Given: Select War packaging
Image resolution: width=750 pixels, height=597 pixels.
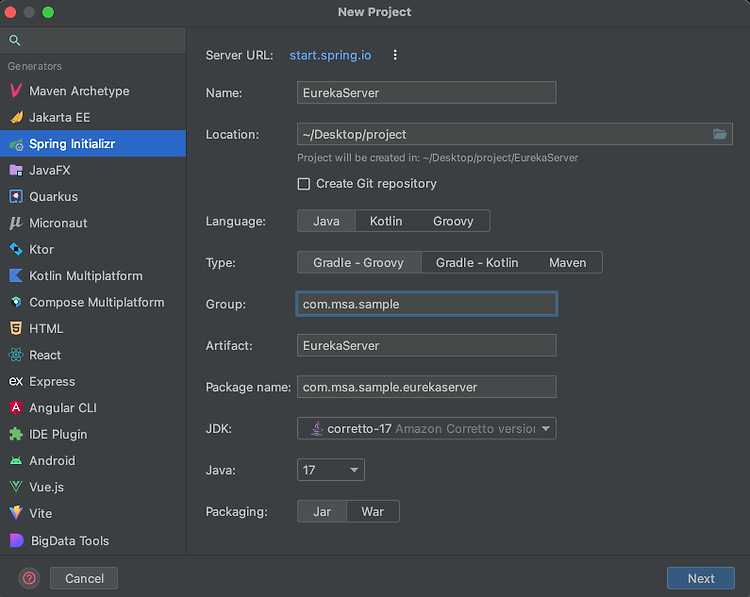Looking at the screenshot, I should pos(373,512).
